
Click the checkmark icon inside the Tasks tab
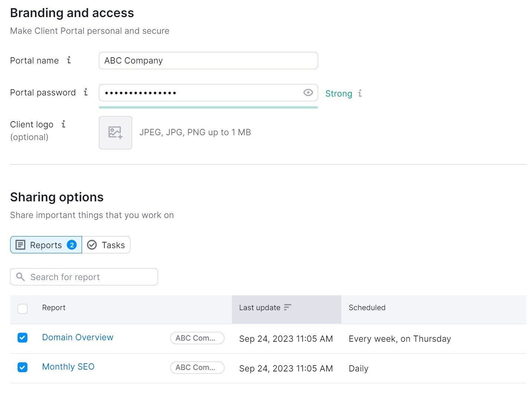tap(92, 244)
